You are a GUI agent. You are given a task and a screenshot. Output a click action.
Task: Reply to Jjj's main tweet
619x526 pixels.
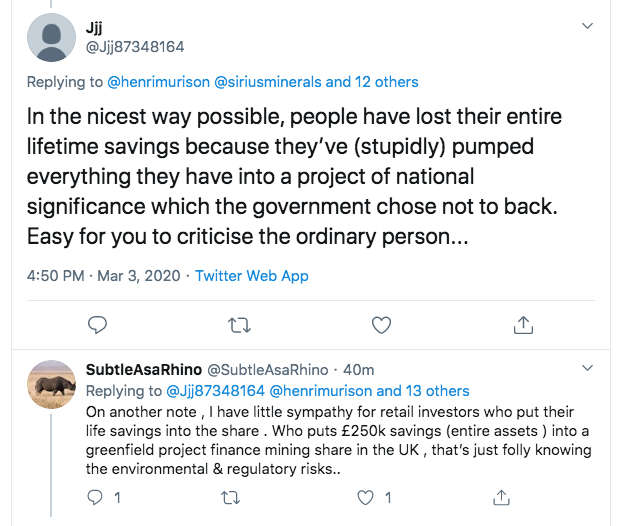(97, 324)
